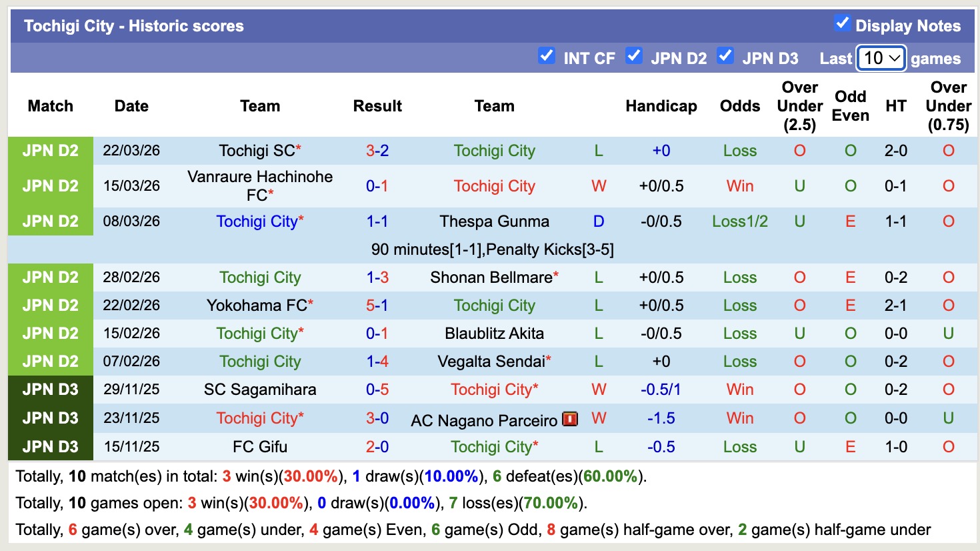This screenshot has width=980, height=551.
Task: Open the Tochigi SC team link
Action: tap(257, 151)
